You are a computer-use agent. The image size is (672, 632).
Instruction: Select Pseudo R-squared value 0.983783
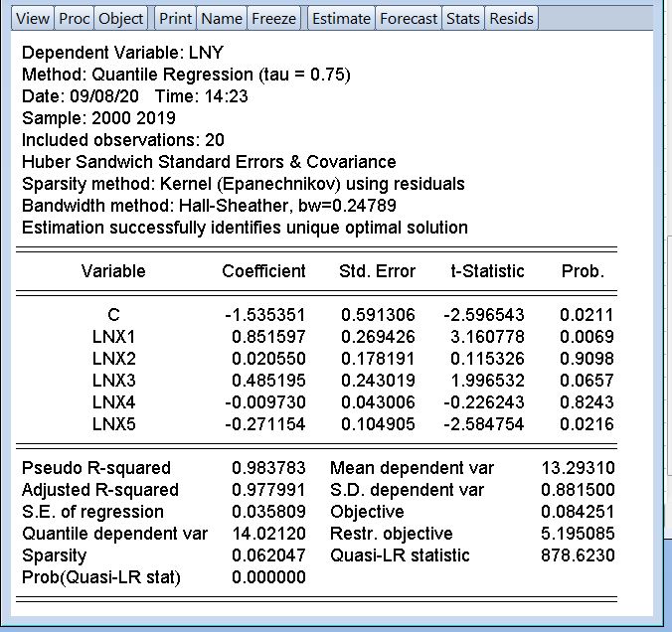click(268, 468)
